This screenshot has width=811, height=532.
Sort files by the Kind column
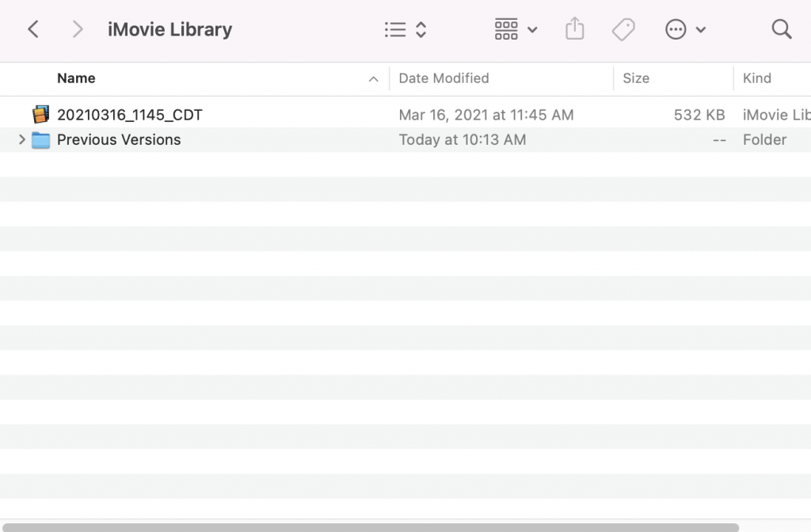(756, 78)
